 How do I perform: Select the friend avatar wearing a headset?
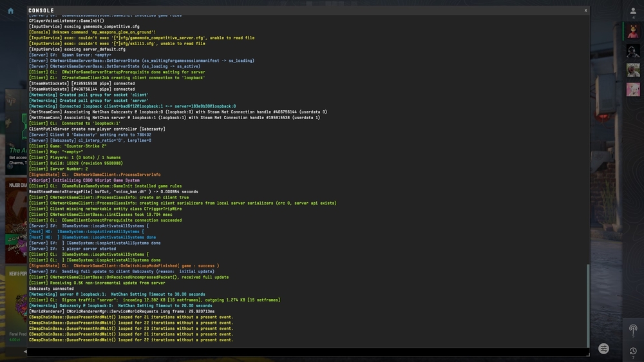(x=633, y=52)
